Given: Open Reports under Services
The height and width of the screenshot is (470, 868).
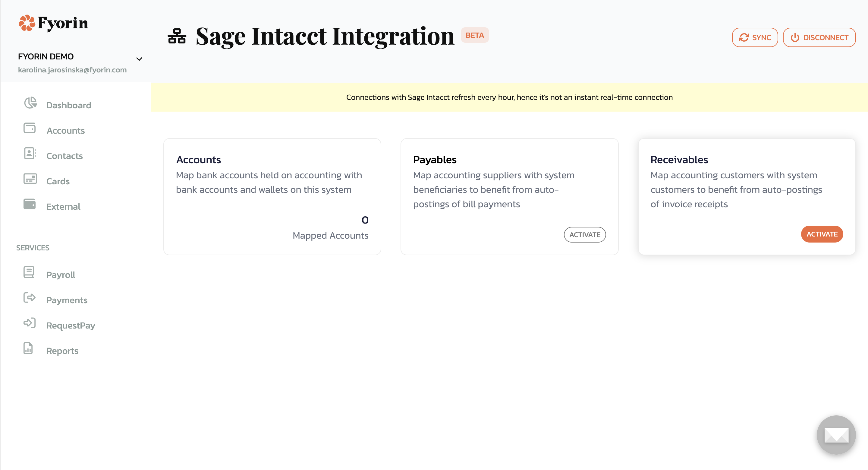Looking at the screenshot, I should point(62,351).
